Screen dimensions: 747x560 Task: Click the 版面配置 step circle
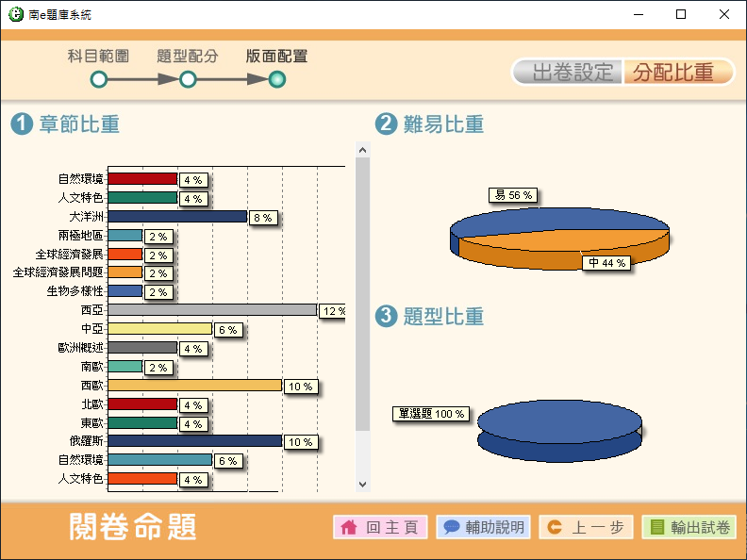pyautogui.click(x=276, y=80)
